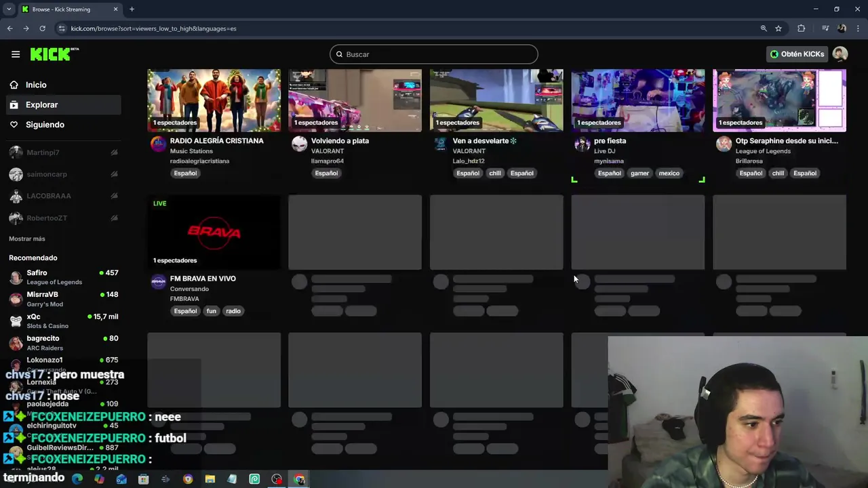Click the chill tag on Ven a desvelarte
The width and height of the screenshot is (868, 488).
tap(495, 173)
